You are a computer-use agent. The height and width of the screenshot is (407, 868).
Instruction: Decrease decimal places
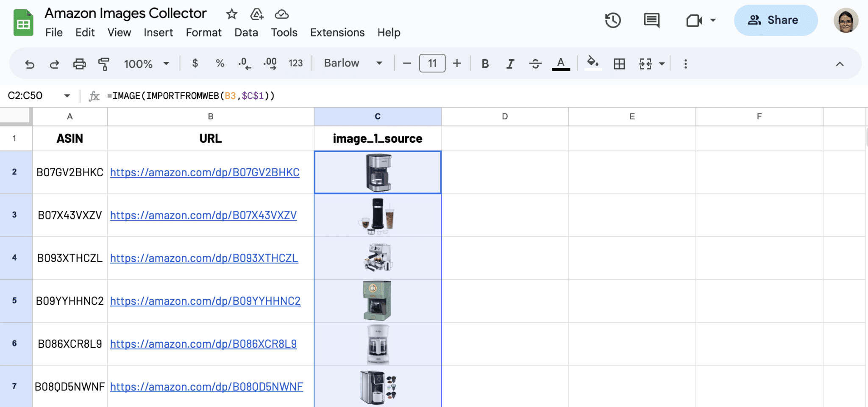tap(244, 64)
